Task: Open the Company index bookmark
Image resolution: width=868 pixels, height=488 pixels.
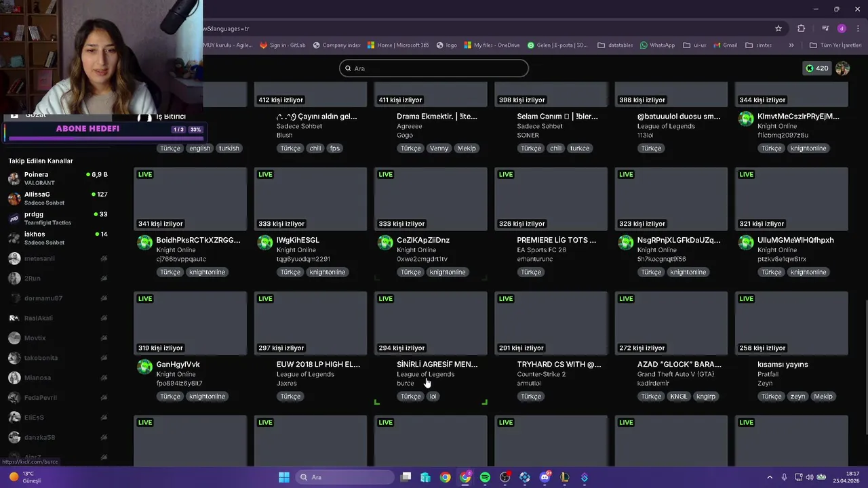Action: tap(337, 45)
